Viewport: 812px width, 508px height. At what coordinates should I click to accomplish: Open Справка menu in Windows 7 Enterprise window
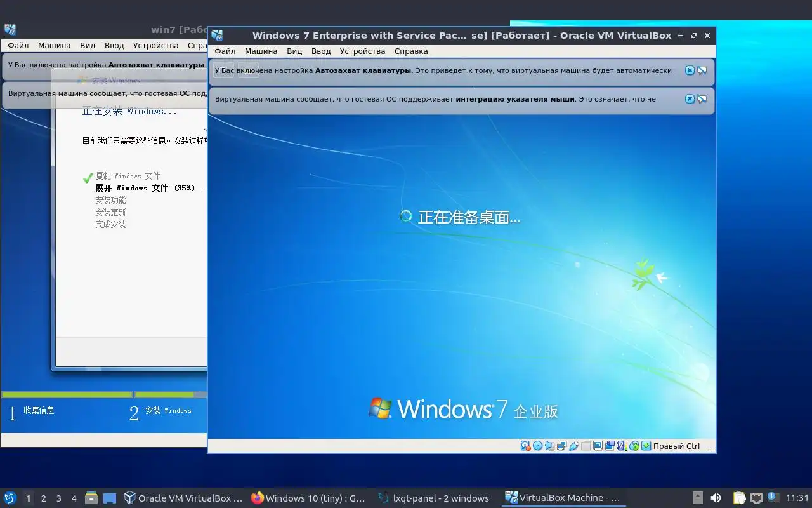(x=411, y=51)
